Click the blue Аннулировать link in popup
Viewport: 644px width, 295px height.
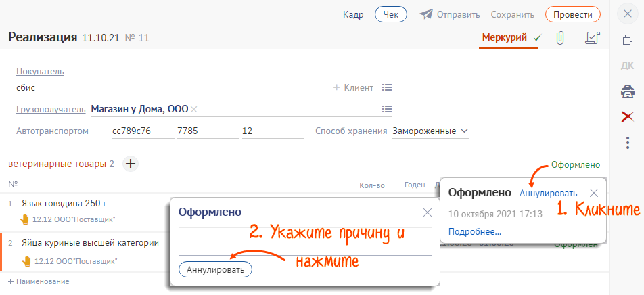click(548, 194)
